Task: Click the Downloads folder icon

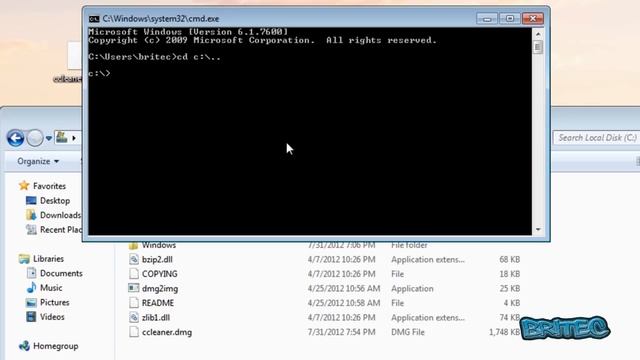Action: point(31,215)
